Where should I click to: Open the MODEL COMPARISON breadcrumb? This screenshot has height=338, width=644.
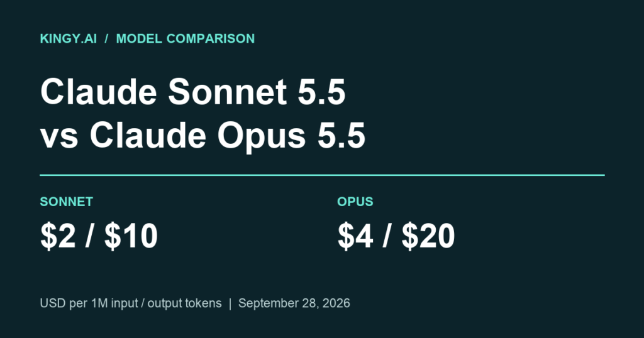[x=186, y=38]
